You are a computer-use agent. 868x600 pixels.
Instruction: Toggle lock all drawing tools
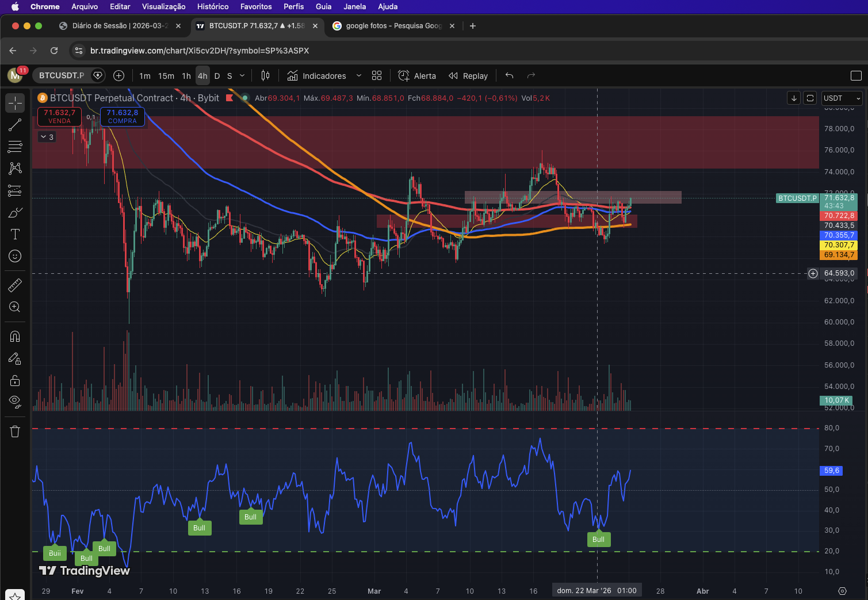(x=15, y=380)
